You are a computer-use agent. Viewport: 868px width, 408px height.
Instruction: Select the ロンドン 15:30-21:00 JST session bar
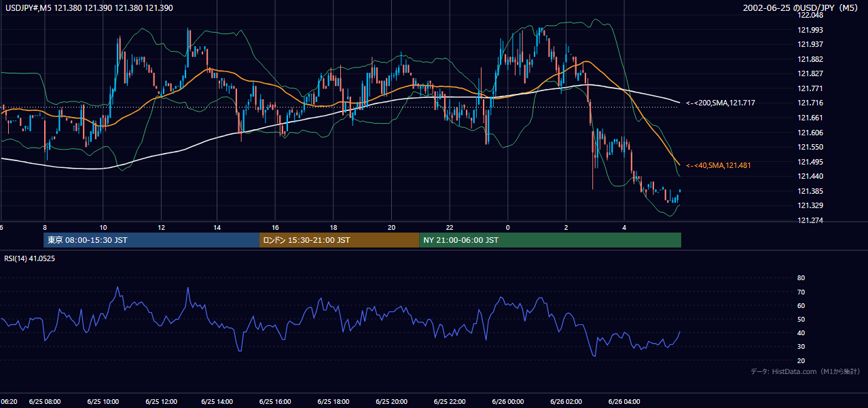[x=339, y=240]
